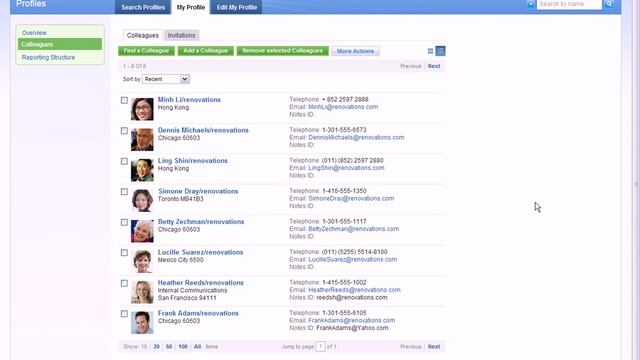This screenshot has width=640, height=360.
Task: Click the Profiles application title
Action: [31, 4]
